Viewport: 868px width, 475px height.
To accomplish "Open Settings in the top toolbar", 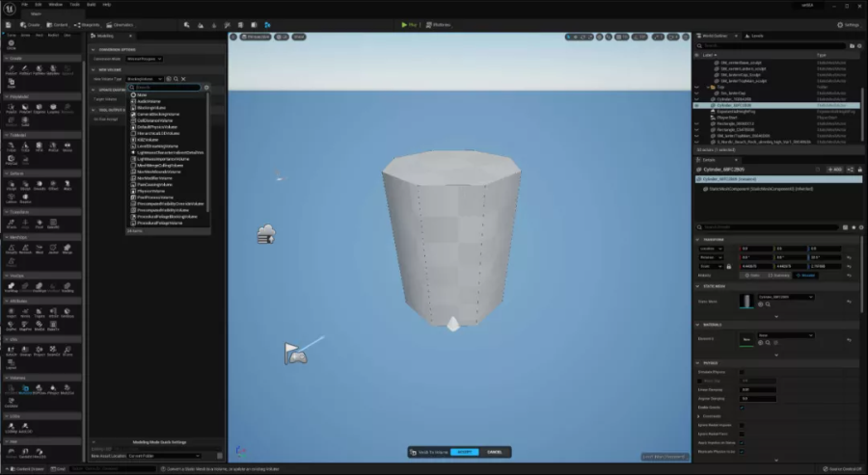I will pyautogui.click(x=849, y=25).
